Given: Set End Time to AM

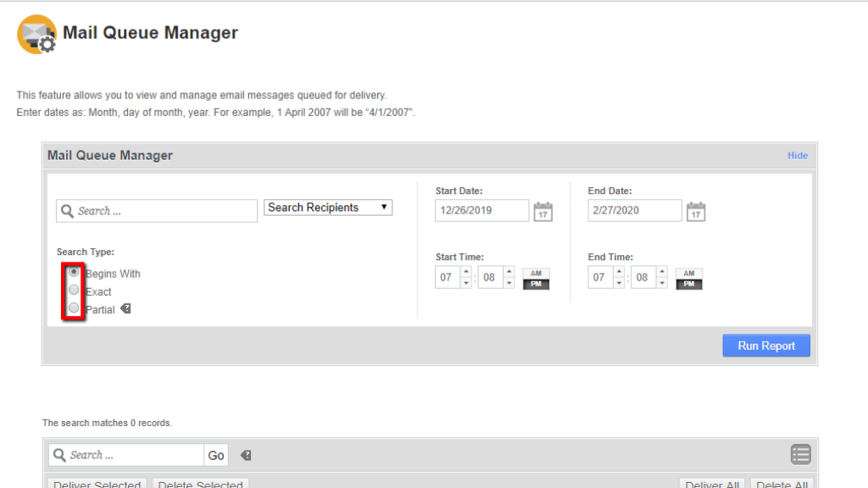Looking at the screenshot, I should tap(688, 274).
